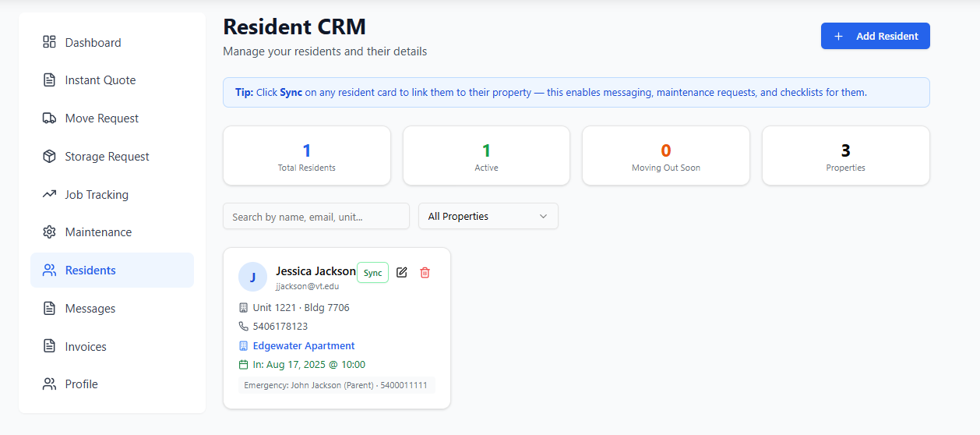Click the Profile people icon
Viewport: 980px width, 435px height.
[49, 384]
